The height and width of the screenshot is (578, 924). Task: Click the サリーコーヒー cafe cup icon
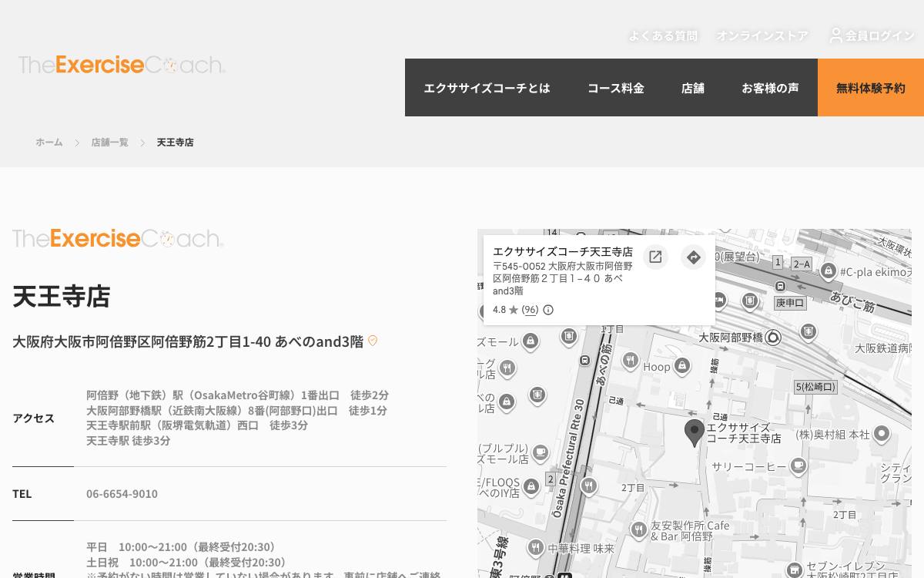798,465
